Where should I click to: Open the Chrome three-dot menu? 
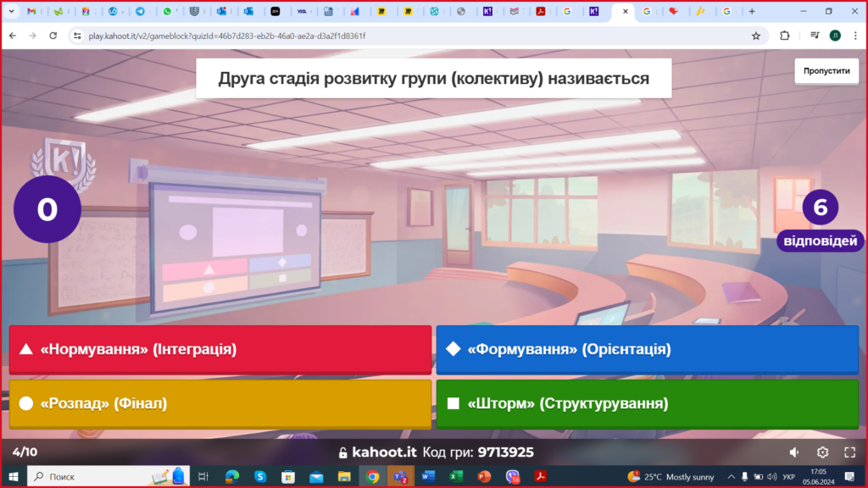pyautogui.click(x=854, y=36)
